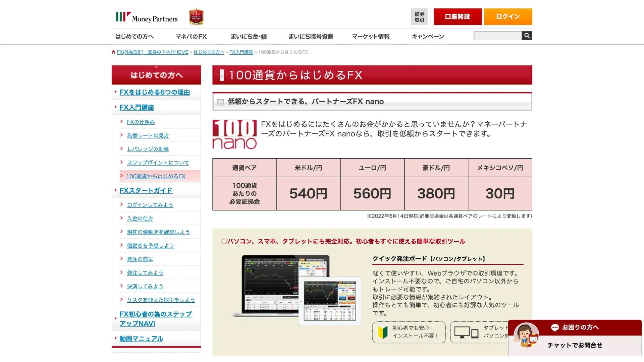
Task: Click the home icon in breadcrumb
Action: [x=113, y=52]
